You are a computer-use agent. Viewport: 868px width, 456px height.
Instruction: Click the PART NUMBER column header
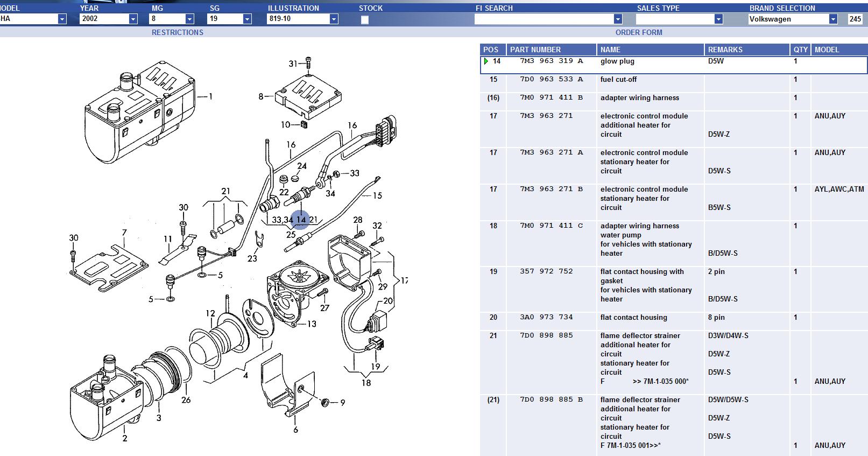[x=535, y=50]
